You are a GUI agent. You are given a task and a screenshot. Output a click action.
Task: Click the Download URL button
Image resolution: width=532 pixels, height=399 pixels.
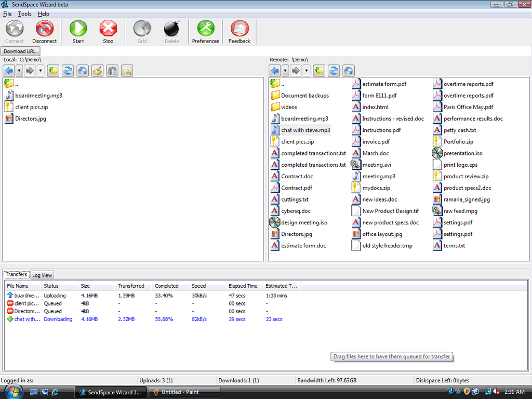click(x=20, y=51)
